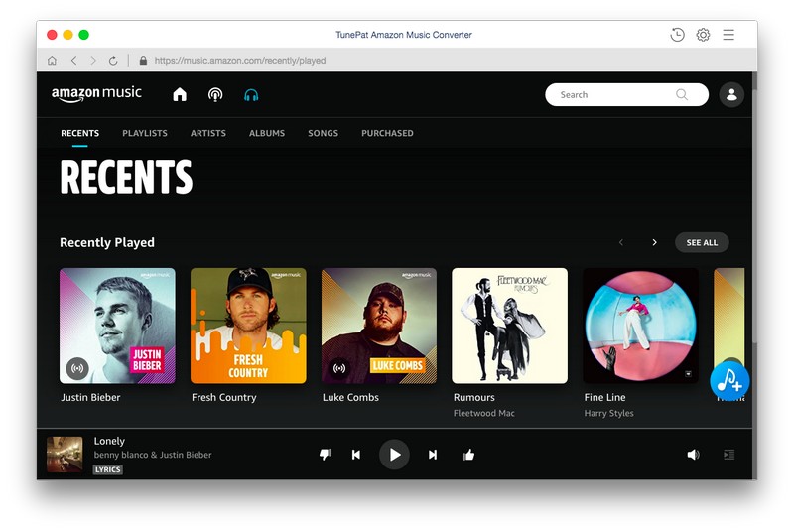Click the Fresh Country title text
Image resolution: width=794 pixels, height=532 pixels.
point(224,397)
